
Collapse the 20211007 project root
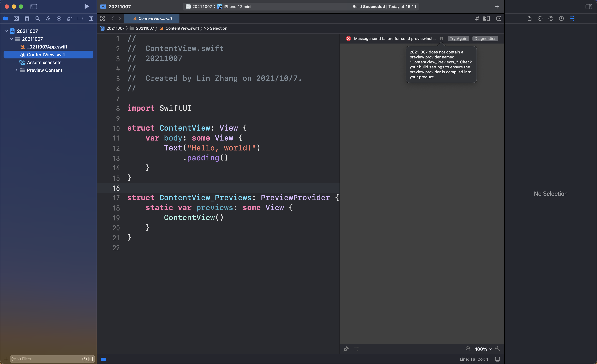click(x=6, y=31)
